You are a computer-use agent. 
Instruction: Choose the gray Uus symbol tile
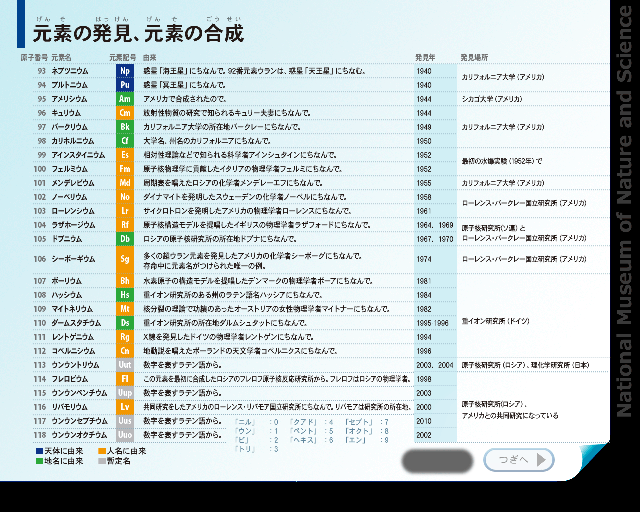pyautogui.click(x=125, y=421)
